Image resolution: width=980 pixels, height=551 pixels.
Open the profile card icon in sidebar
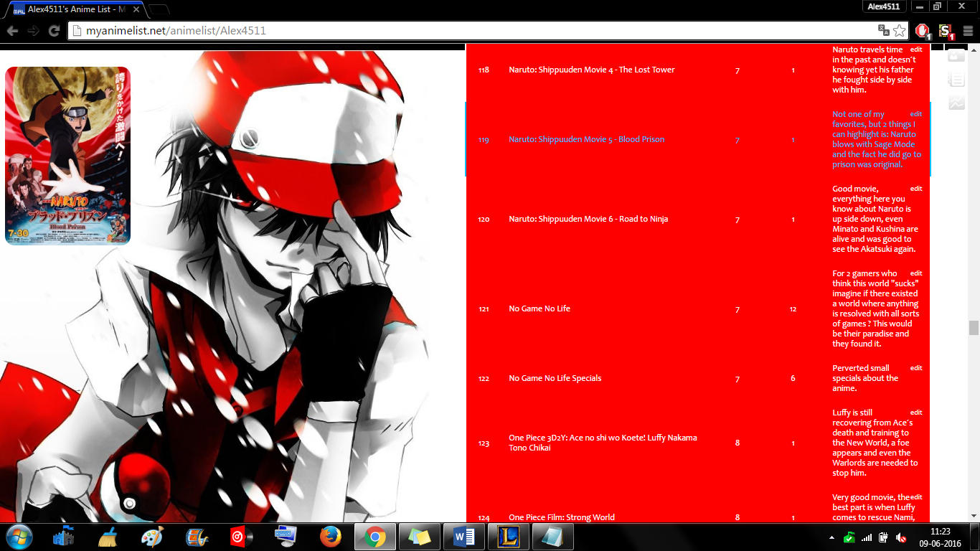pos(956,55)
